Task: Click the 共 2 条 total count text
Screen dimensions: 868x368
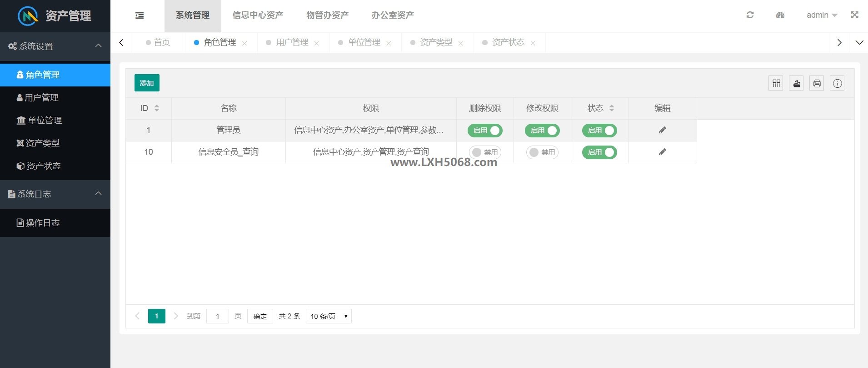Action: coord(289,316)
